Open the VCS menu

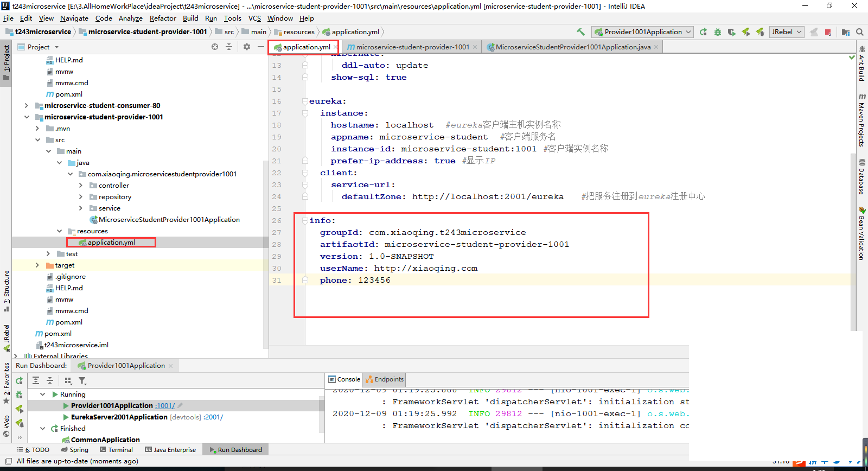[254, 18]
